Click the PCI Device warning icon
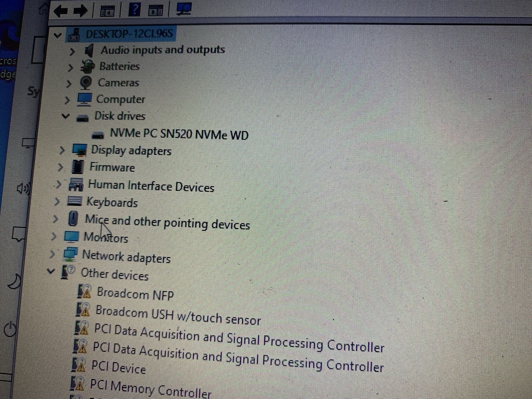Screen dimensions: 532x399 [78, 365]
